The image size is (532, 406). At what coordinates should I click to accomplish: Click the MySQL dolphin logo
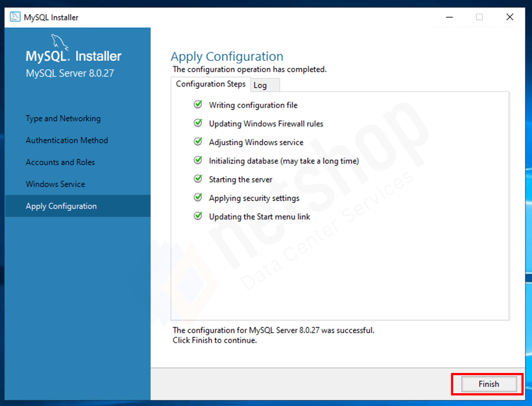60,42
